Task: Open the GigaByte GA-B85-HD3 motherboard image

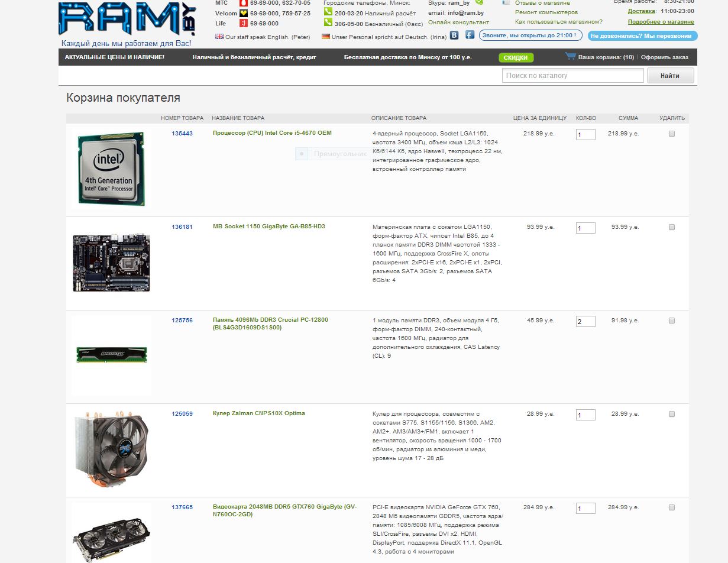Action: pyautogui.click(x=111, y=263)
